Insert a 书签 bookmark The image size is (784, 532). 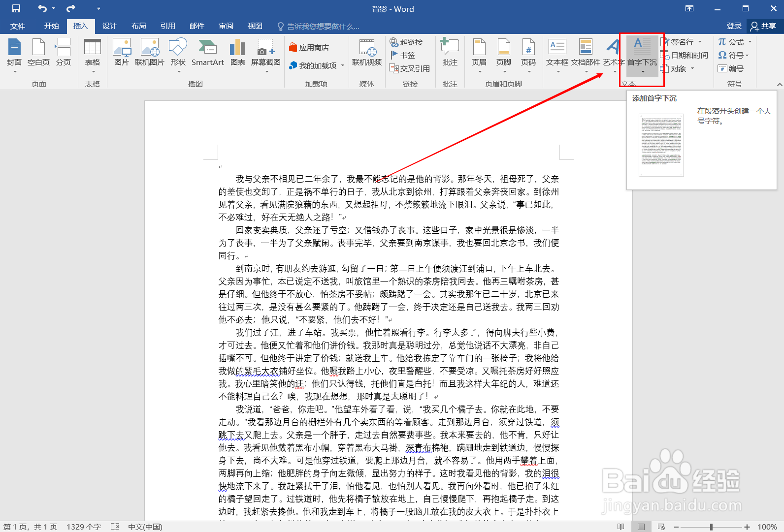tap(403, 55)
